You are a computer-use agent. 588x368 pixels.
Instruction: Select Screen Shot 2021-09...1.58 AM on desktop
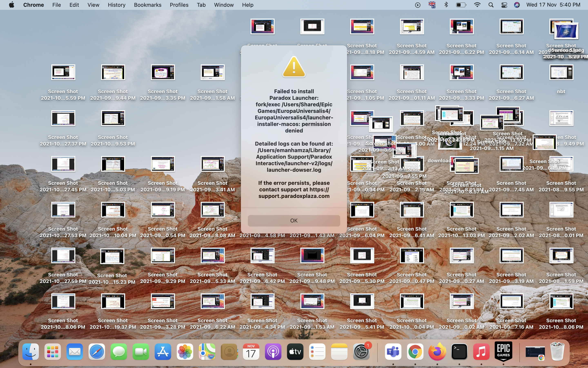tap(213, 73)
